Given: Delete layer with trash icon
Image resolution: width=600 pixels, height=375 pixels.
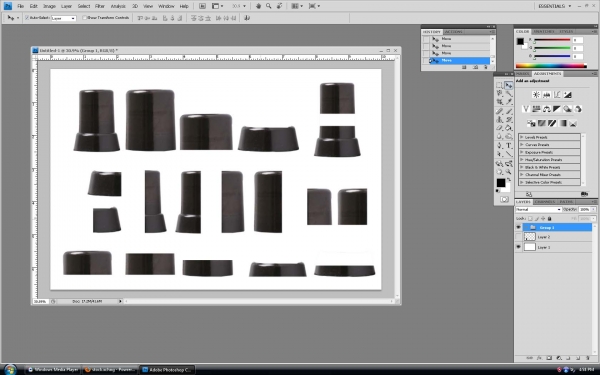Looking at the screenshot, I should click(588, 358).
